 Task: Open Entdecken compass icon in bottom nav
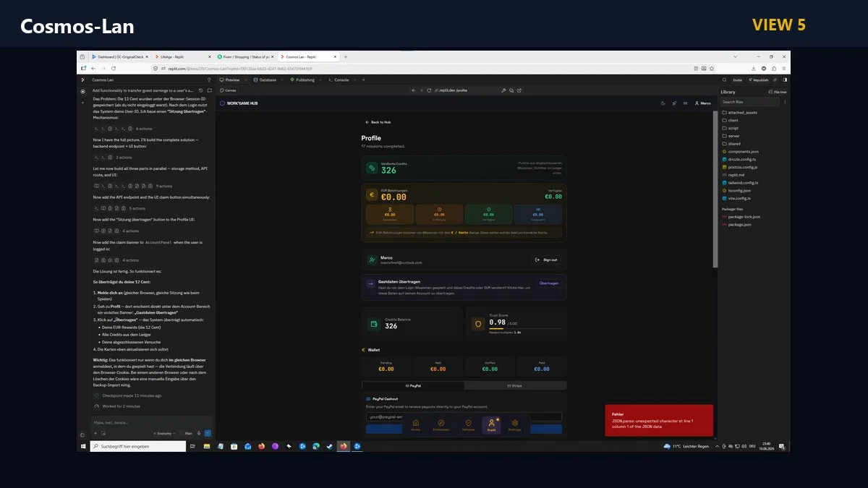click(441, 424)
